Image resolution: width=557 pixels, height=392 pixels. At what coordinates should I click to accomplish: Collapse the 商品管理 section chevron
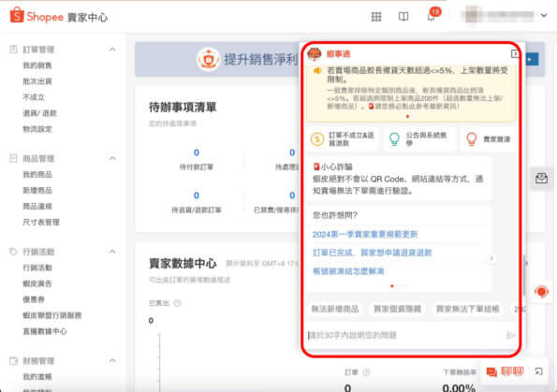(x=112, y=158)
